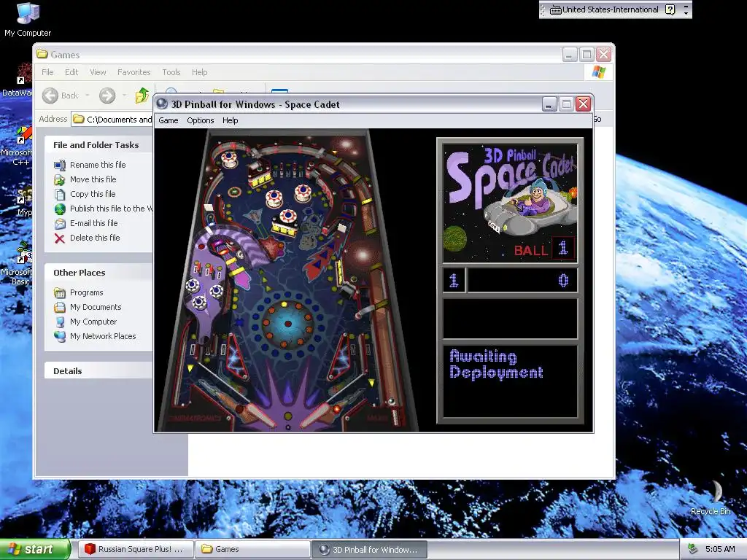
Task: Open the Forward history dropdown arrow
Action: (x=124, y=96)
